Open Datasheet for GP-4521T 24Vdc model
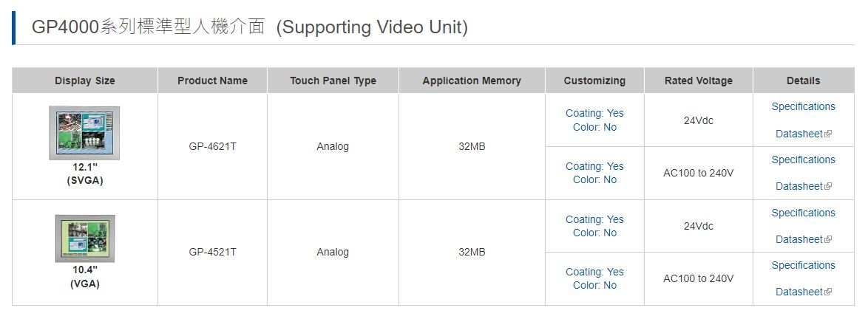 point(799,239)
